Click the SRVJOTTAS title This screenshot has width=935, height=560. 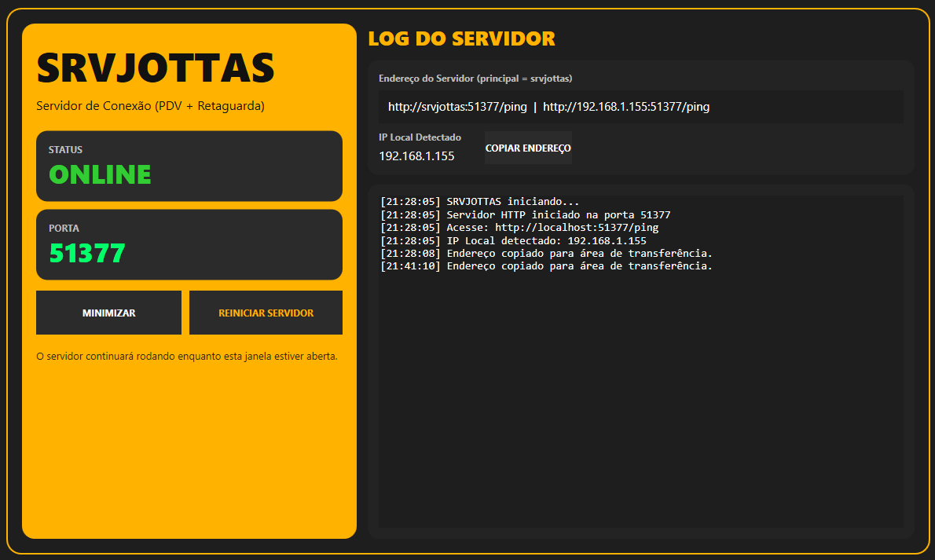click(155, 69)
